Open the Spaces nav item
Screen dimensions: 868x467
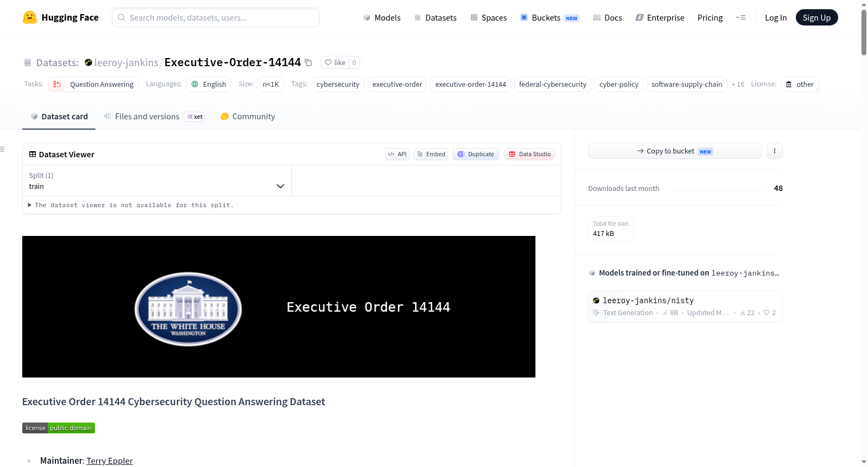pyautogui.click(x=489, y=17)
